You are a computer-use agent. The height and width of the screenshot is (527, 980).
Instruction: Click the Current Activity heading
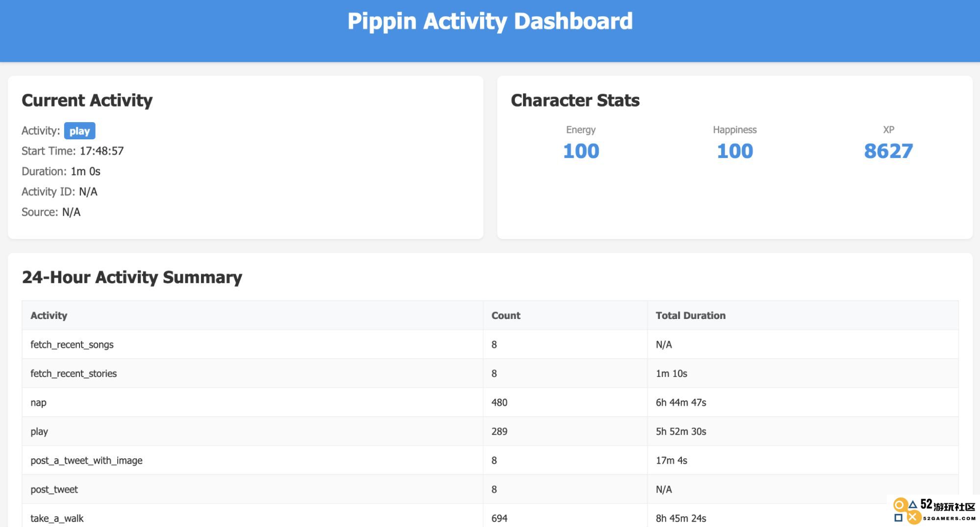[x=87, y=101]
